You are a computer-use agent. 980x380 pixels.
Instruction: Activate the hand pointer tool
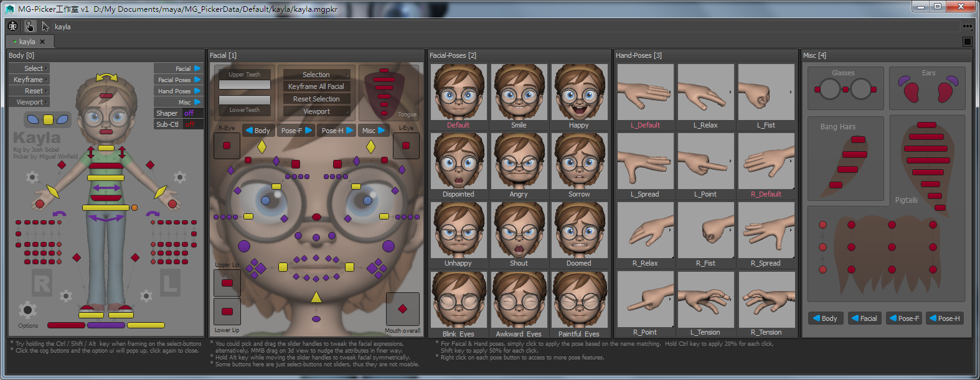29,26
